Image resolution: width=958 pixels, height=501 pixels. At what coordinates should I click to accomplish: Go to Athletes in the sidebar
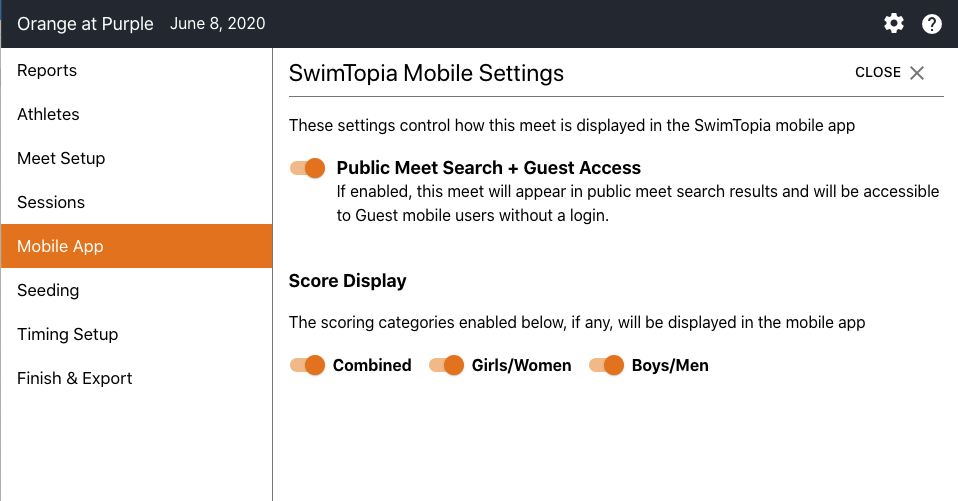tap(48, 114)
